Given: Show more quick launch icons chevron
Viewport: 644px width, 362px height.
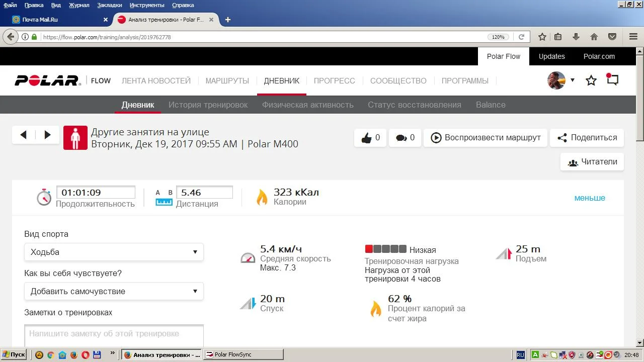Looking at the screenshot, I should (x=112, y=353).
